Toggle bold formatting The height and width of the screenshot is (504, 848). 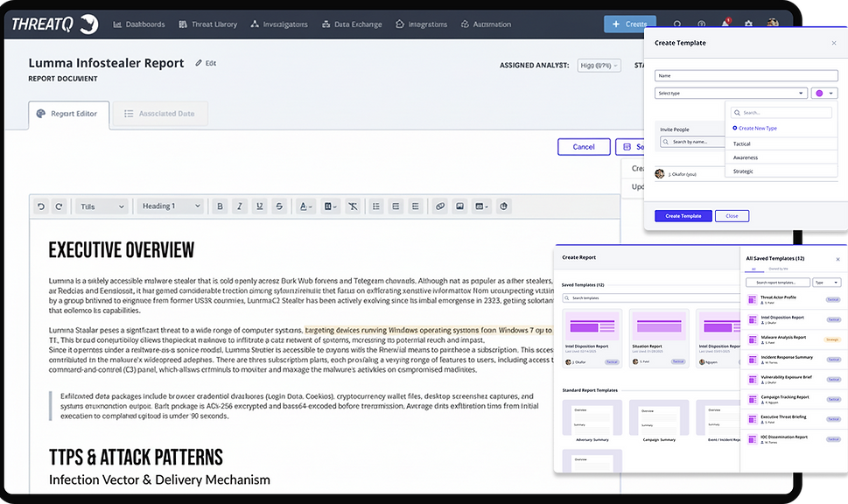click(220, 206)
